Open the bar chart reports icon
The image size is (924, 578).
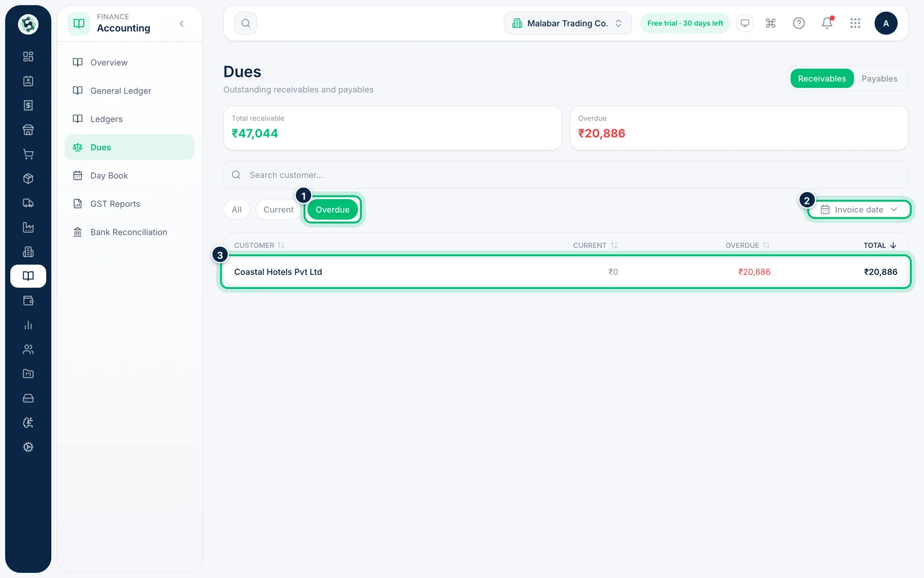point(28,325)
